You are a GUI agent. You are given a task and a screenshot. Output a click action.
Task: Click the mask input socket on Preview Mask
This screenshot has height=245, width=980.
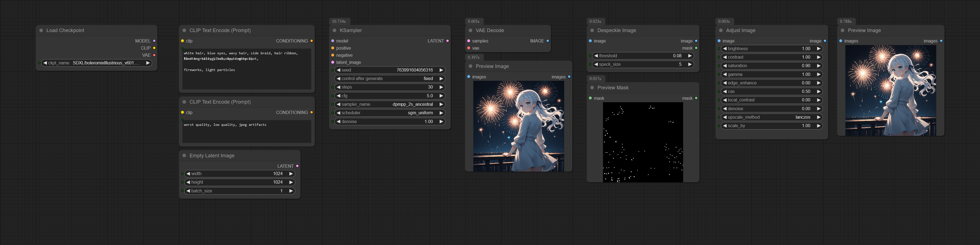click(590, 98)
